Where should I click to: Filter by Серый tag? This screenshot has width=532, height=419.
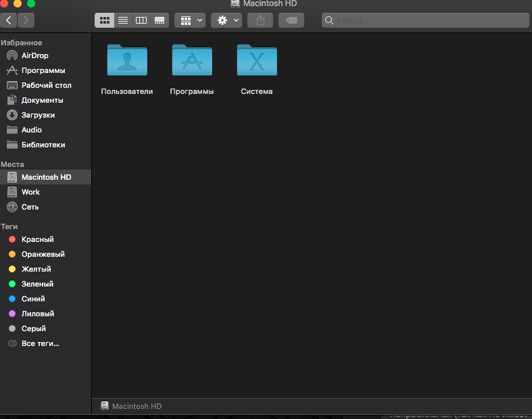click(45, 328)
